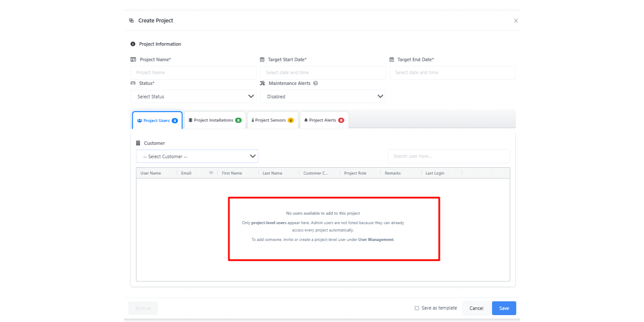This screenshot has width=644, height=322.
Task: Open the Project Sensors tab
Action: 273,120
